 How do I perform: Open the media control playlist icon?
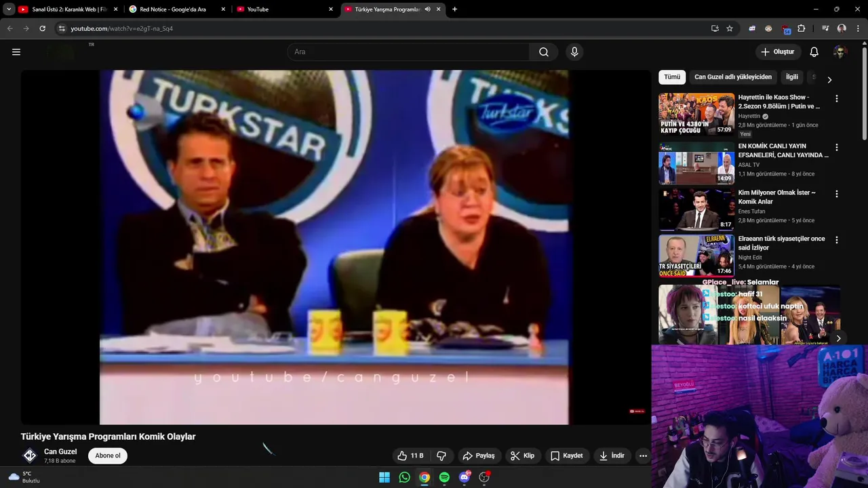825,28
